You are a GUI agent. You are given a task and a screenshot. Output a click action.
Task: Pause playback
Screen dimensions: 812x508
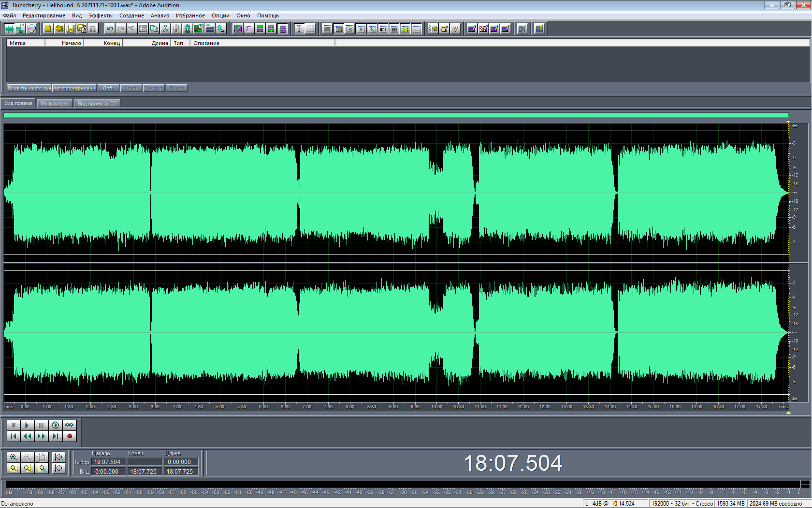pyautogui.click(x=41, y=425)
